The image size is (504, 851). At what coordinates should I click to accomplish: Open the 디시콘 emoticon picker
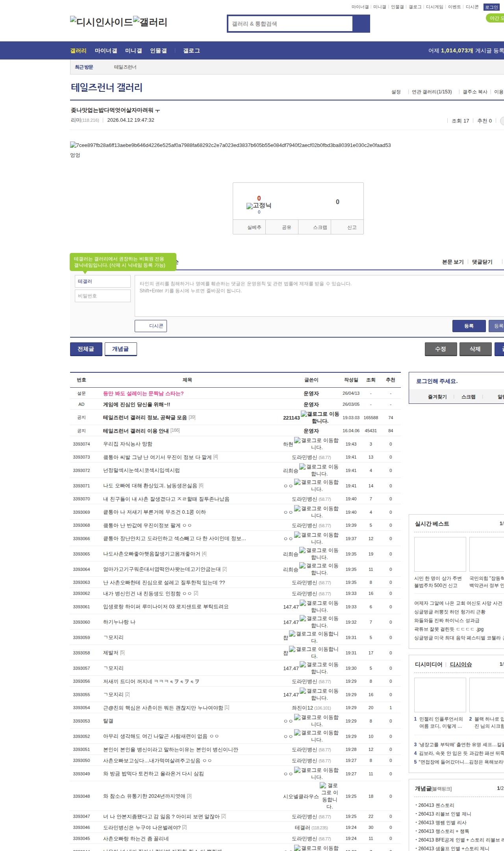pos(151,326)
